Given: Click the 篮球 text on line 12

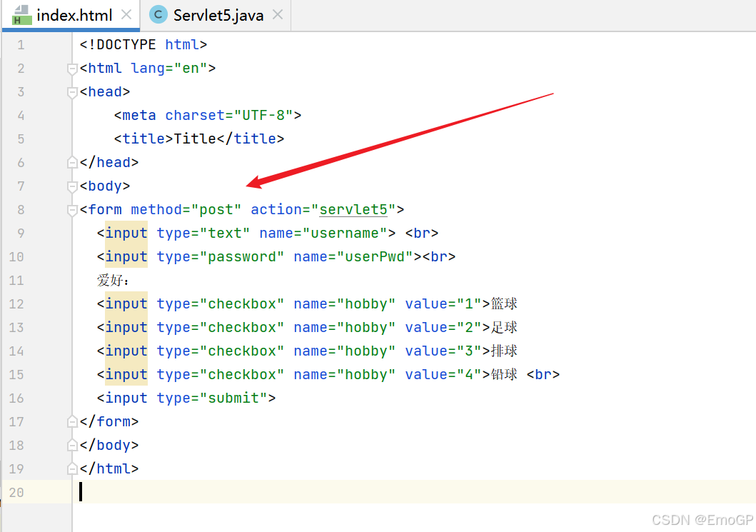Looking at the screenshot, I should pos(504,304).
